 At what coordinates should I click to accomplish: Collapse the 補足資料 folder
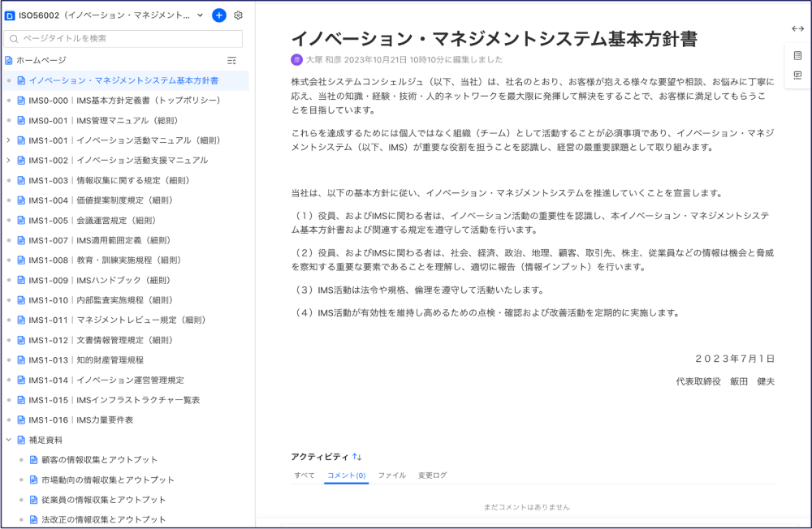click(x=9, y=440)
